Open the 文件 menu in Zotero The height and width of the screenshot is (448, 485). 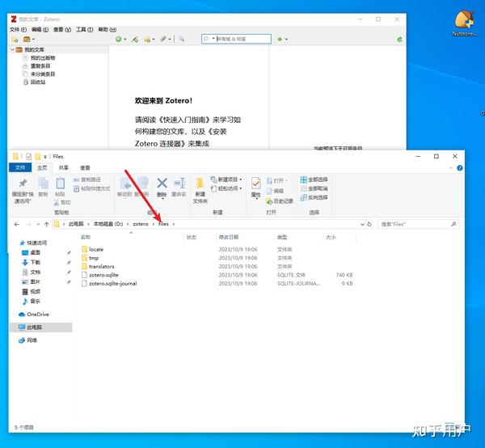(x=18, y=29)
